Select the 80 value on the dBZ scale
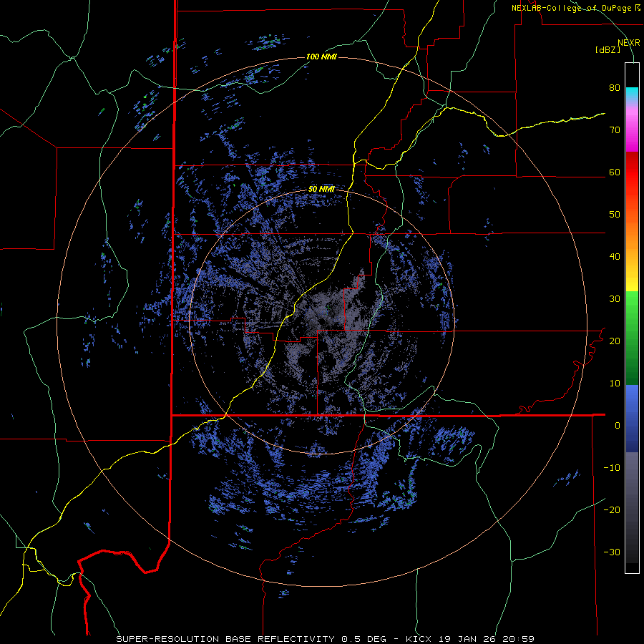Viewport: 644px width, 644px height. 615,88
